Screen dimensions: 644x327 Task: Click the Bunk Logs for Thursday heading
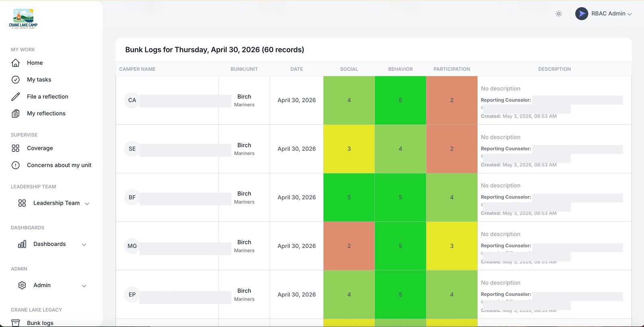[x=215, y=50]
